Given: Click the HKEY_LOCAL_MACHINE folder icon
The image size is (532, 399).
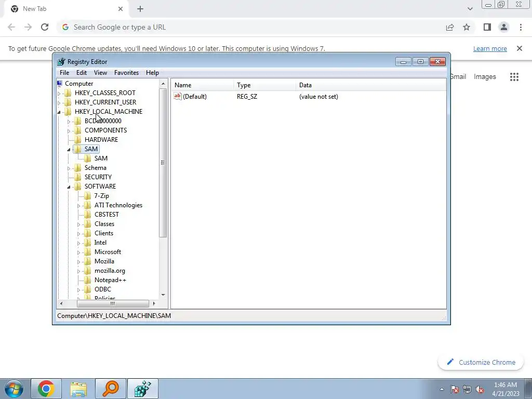Looking at the screenshot, I should pos(68,112).
